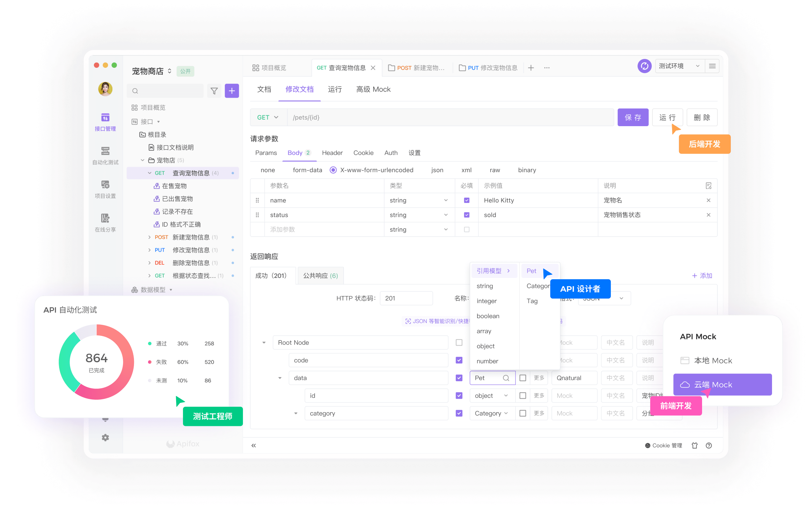
Task: Select the json body type radio button
Action: coord(437,170)
